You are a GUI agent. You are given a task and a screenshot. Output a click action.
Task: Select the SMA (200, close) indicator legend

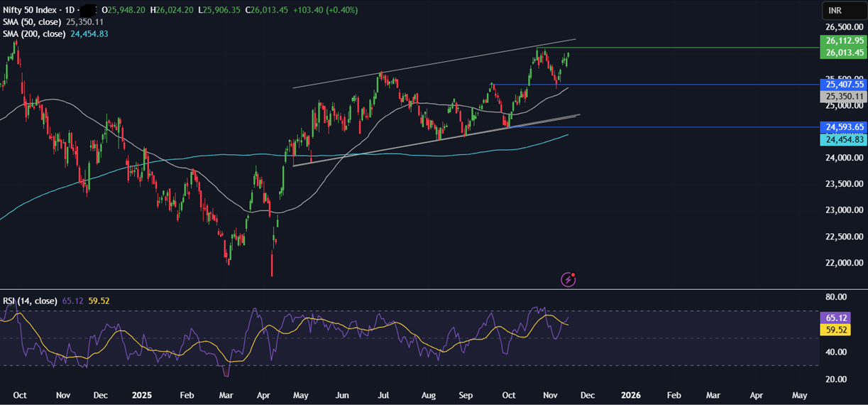[35, 33]
